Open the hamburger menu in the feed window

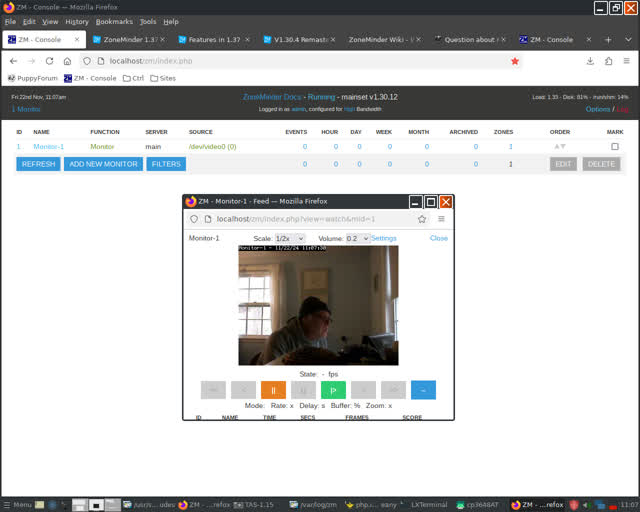click(x=441, y=219)
